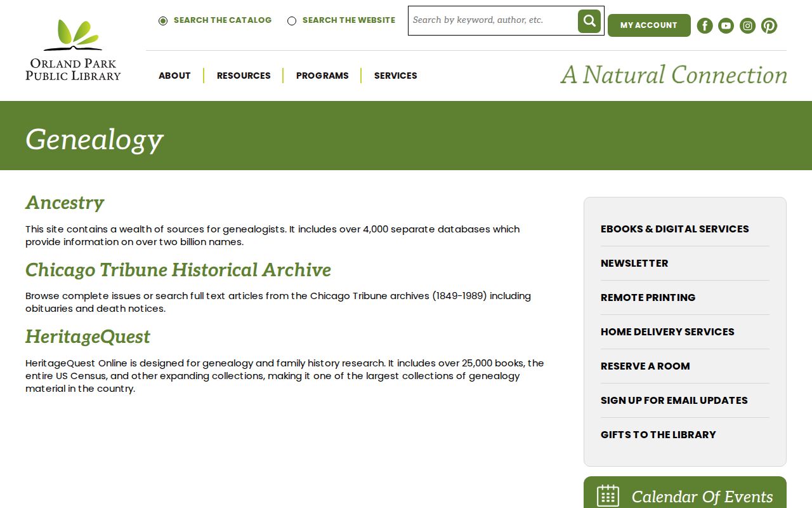Select the Search the Catalog radio button
The image size is (812, 508).
(163, 21)
